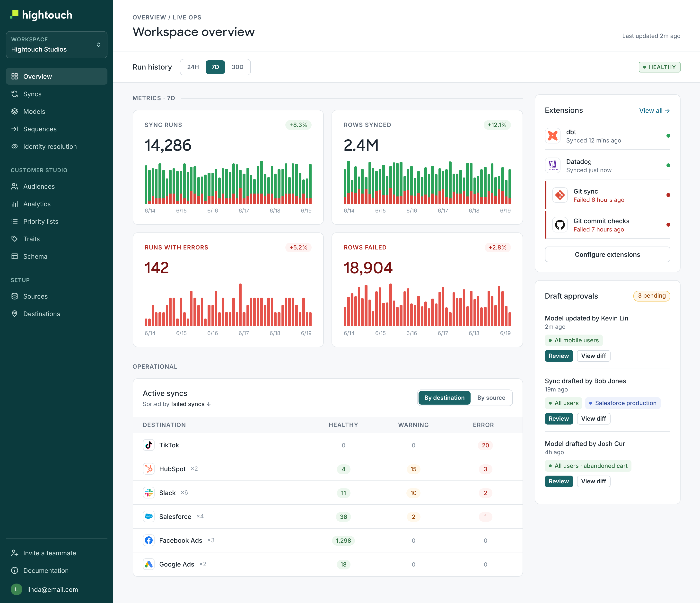The width and height of the screenshot is (700, 603).
Task: Click the HEALTHY status badge
Action: point(659,67)
